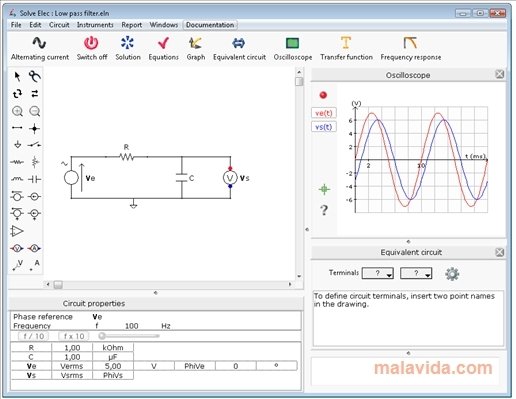Choose the flip/swap arrows tool
The image size is (516, 399).
pos(35,94)
